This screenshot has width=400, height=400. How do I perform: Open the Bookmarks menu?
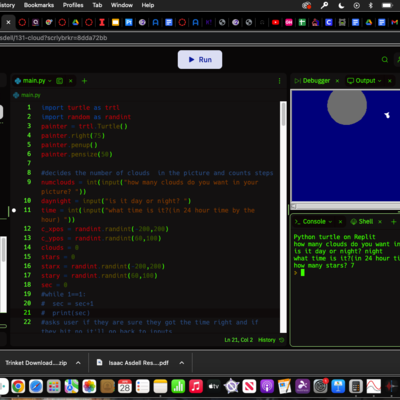[x=39, y=5]
